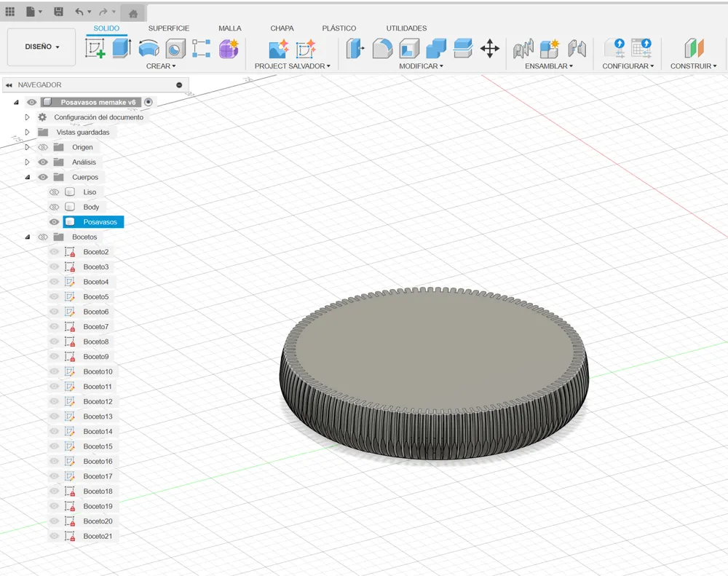Click the coaster 3D model in viewport
The width and height of the screenshot is (728, 576).
click(434, 373)
